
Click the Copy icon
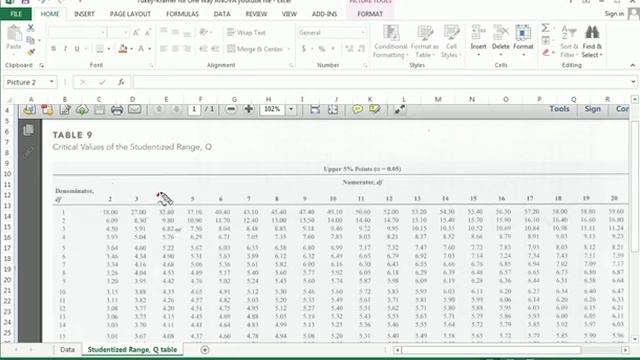(30, 40)
